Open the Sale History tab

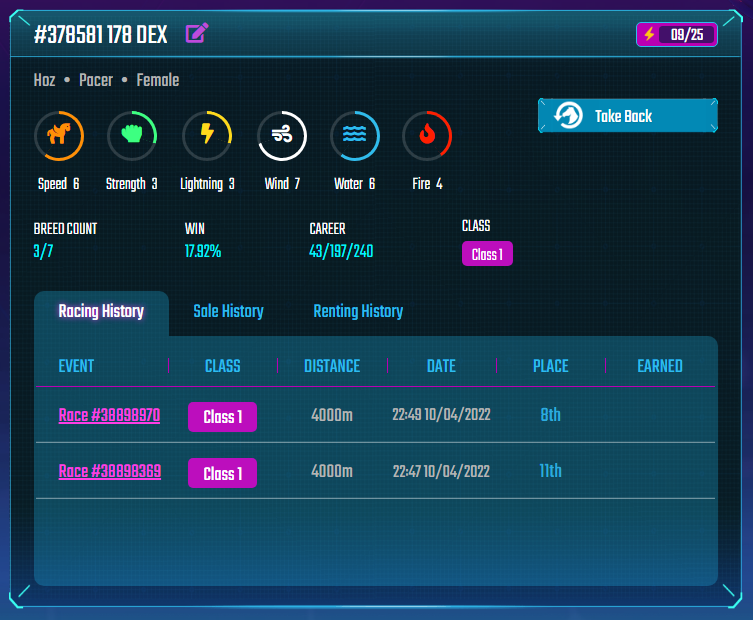(229, 311)
